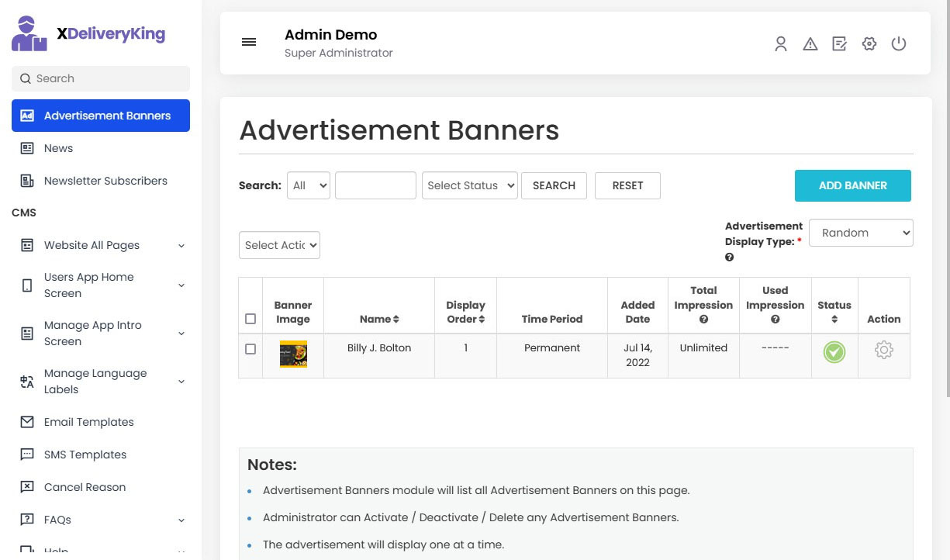Tick the select-all checkbox in the table header
The height and width of the screenshot is (560, 950).
[x=250, y=318]
